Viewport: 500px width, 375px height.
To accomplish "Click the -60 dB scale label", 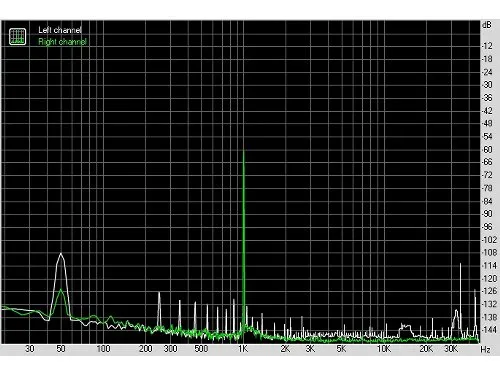I will tap(487, 150).
